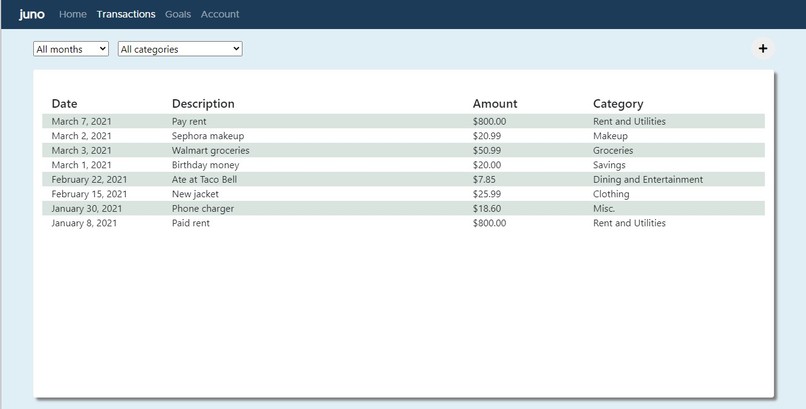This screenshot has height=409, width=806.
Task: Click the $20.99 amount
Action: coord(487,136)
